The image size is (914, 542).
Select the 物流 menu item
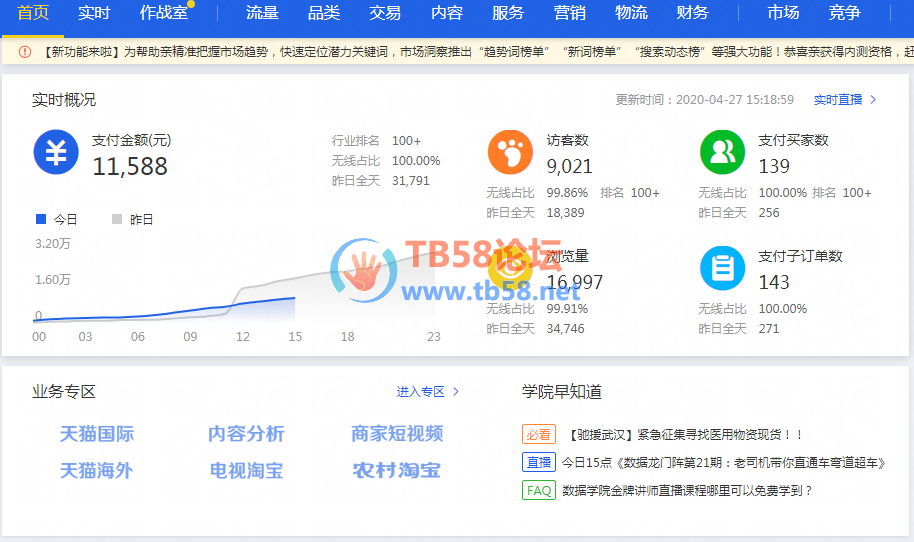point(631,12)
